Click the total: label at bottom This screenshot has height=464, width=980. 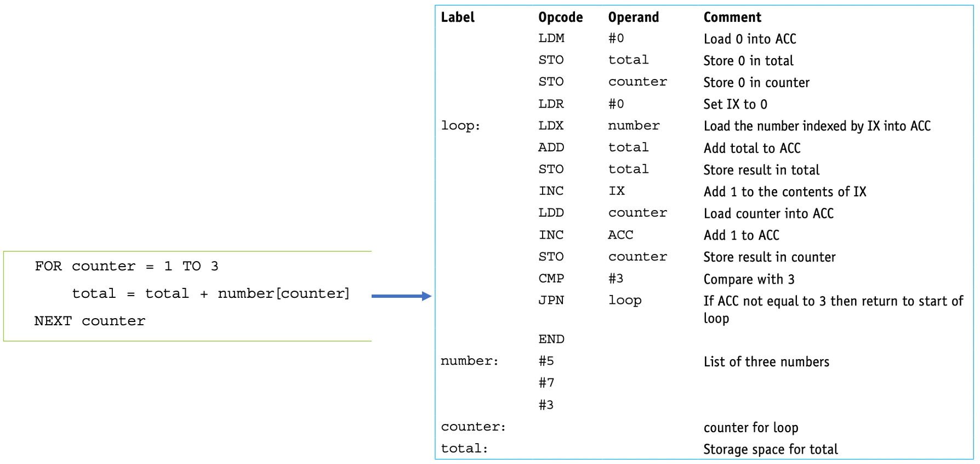click(x=464, y=449)
